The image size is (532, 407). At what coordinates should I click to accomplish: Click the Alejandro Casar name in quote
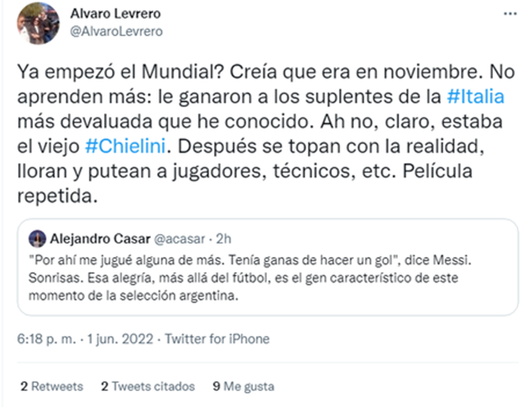coord(99,239)
